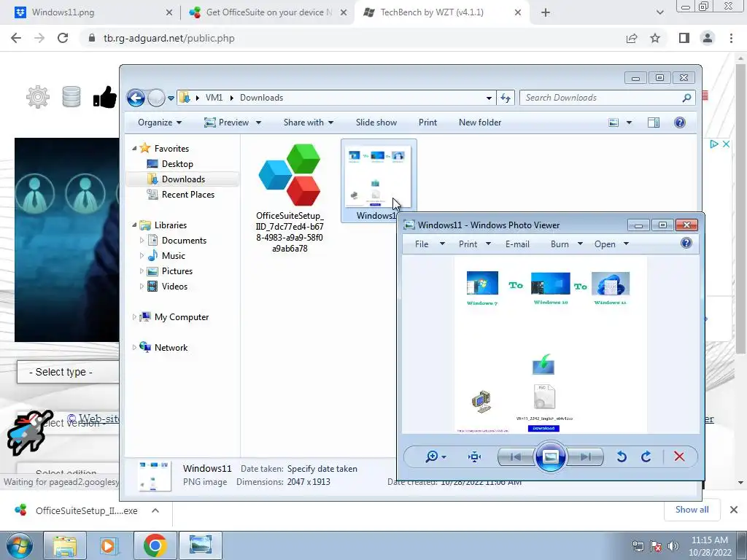This screenshot has width=747, height=560.
Task: Click the Explorer change view icon
Action: [x=614, y=122]
